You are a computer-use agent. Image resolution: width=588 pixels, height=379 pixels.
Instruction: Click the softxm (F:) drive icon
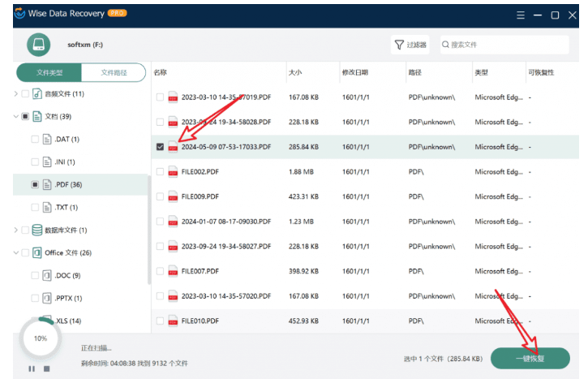point(38,45)
